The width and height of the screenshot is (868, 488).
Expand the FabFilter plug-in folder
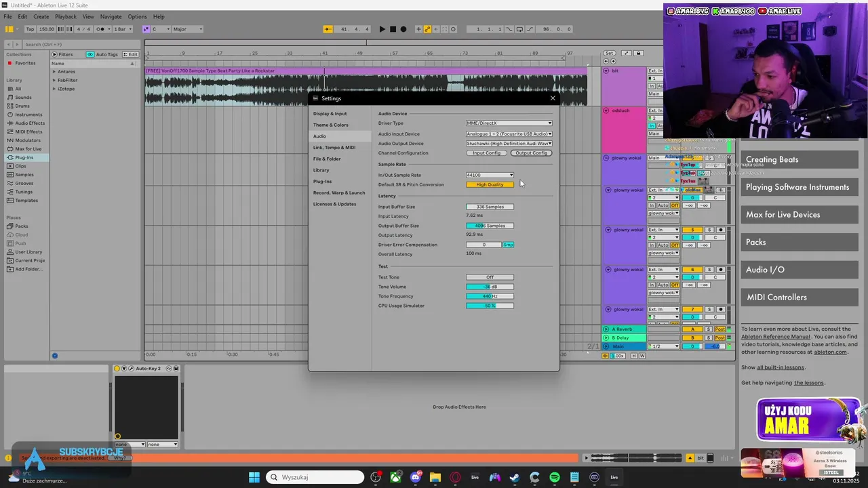(x=54, y=80)
